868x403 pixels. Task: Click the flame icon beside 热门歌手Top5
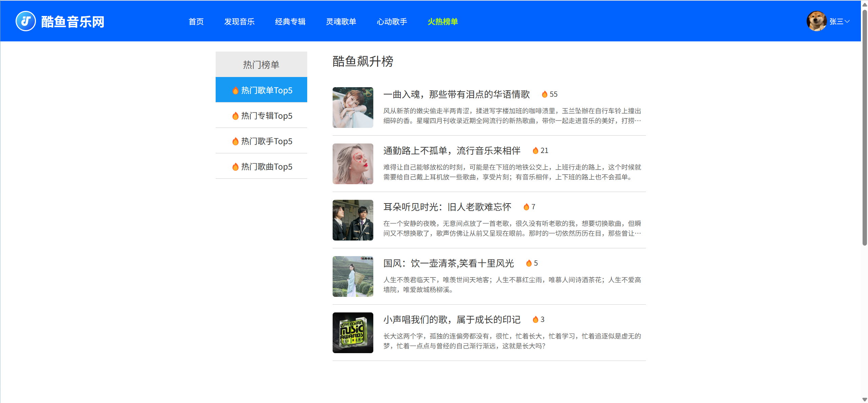point(235,141)
